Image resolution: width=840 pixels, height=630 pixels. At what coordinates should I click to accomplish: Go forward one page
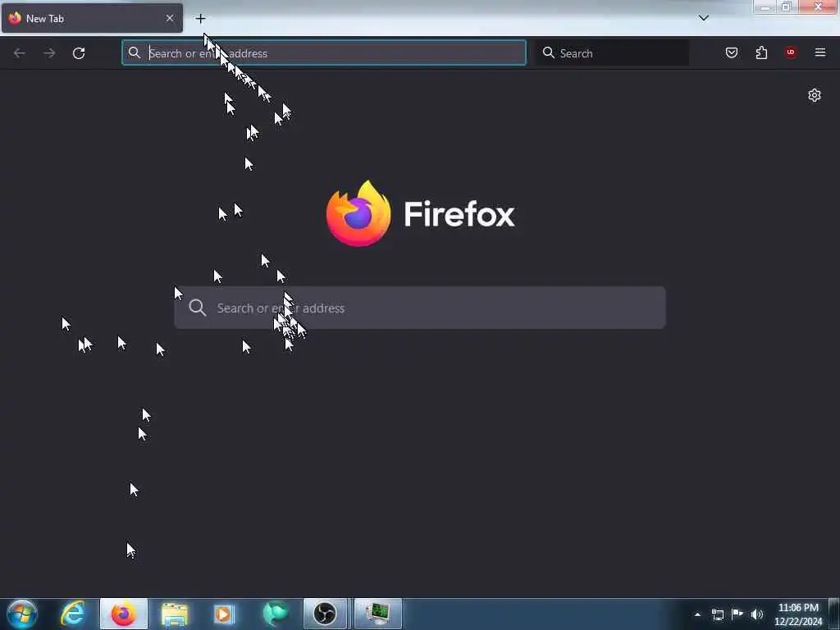coord(49,53)
